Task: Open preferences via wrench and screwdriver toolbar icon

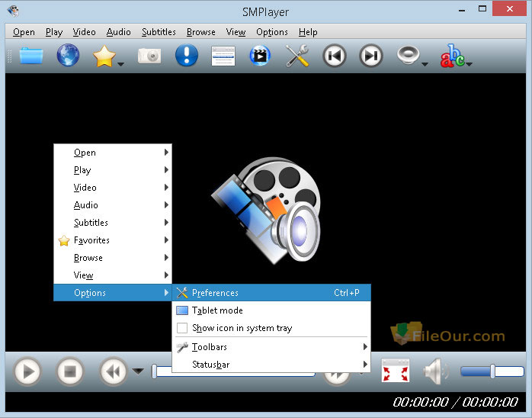Action: (x=297, y=56)
